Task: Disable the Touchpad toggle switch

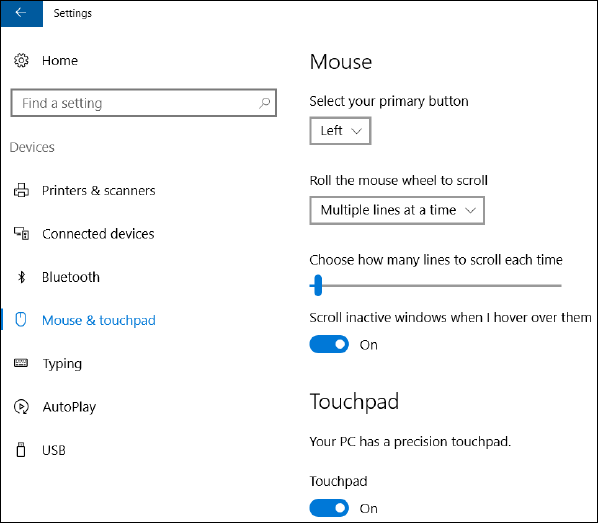Action: tap(329, 508)
